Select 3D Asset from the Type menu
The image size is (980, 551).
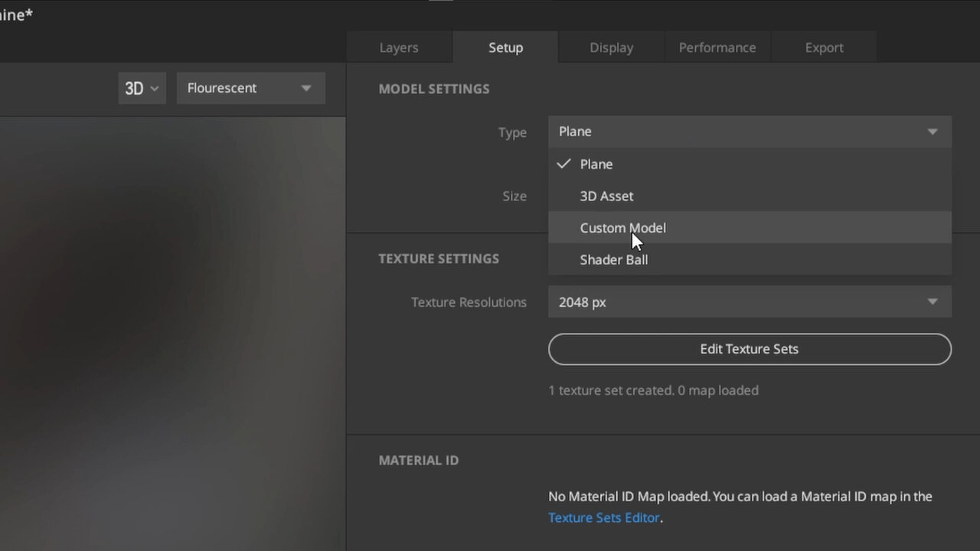click(606, 196)
